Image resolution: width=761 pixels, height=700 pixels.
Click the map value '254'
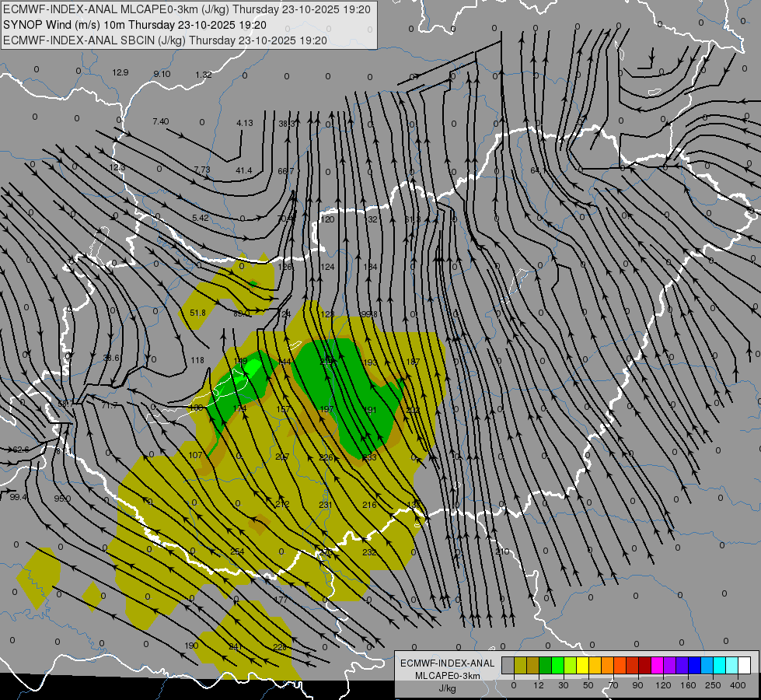(x=237, y=551)
